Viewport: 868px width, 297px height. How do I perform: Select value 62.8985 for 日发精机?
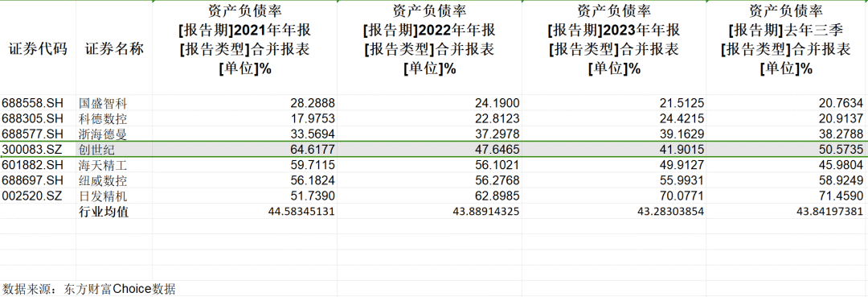(429, 196)
